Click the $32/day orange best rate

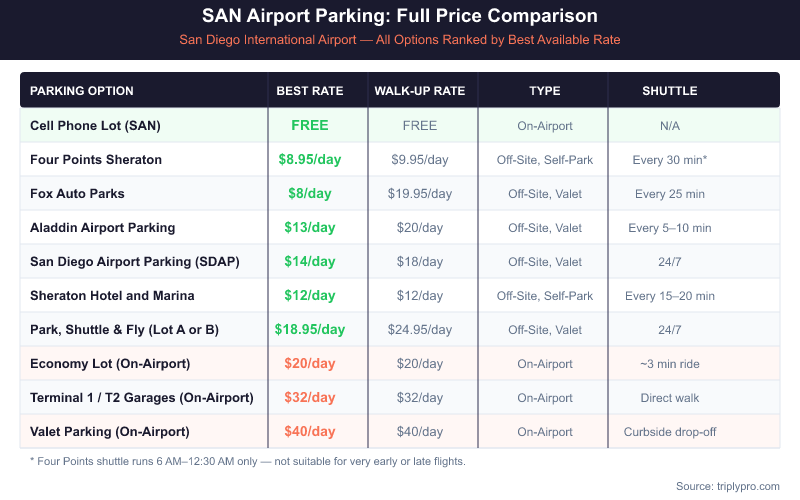(x=310, y=398)
